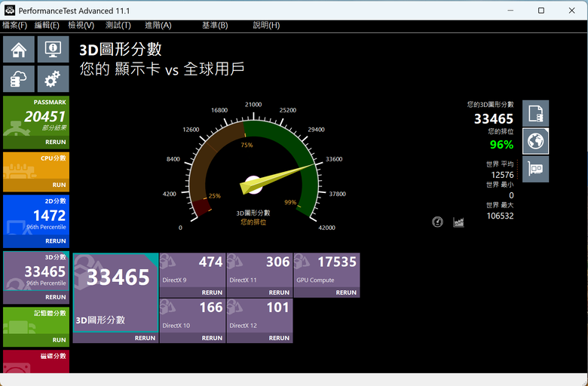The image size is (588, 386).
Task: Select the 磁碟分數 tile
Action: click(36, 361)
